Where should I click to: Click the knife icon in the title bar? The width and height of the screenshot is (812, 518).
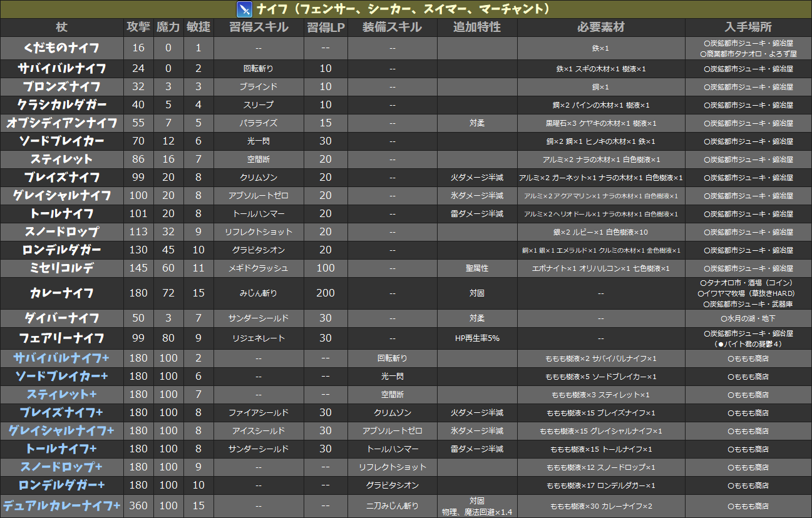click(244, 9)
